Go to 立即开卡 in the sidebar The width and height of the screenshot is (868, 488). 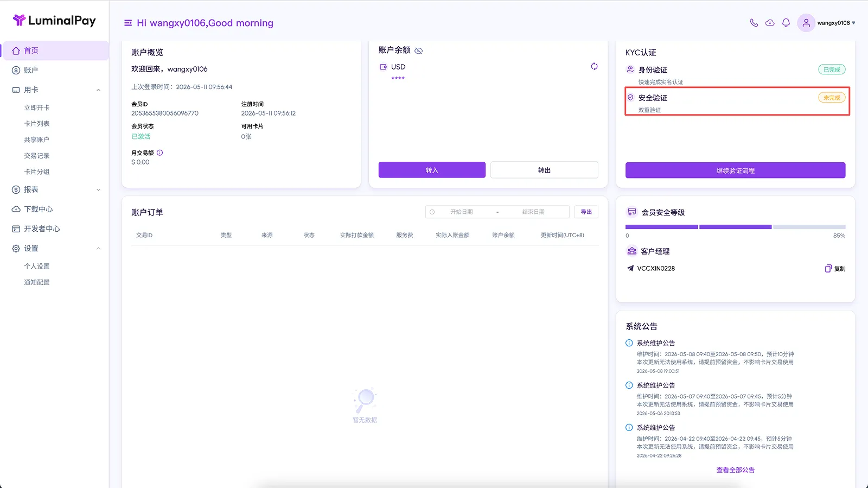[37, 107]
